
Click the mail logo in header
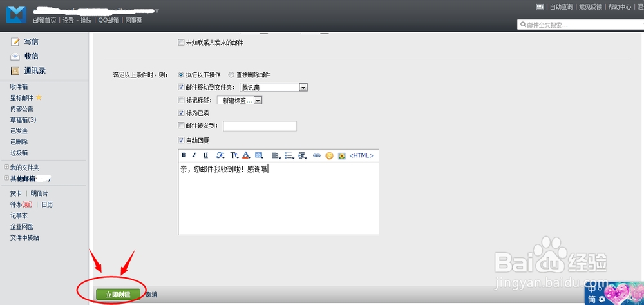coord(16,15)
